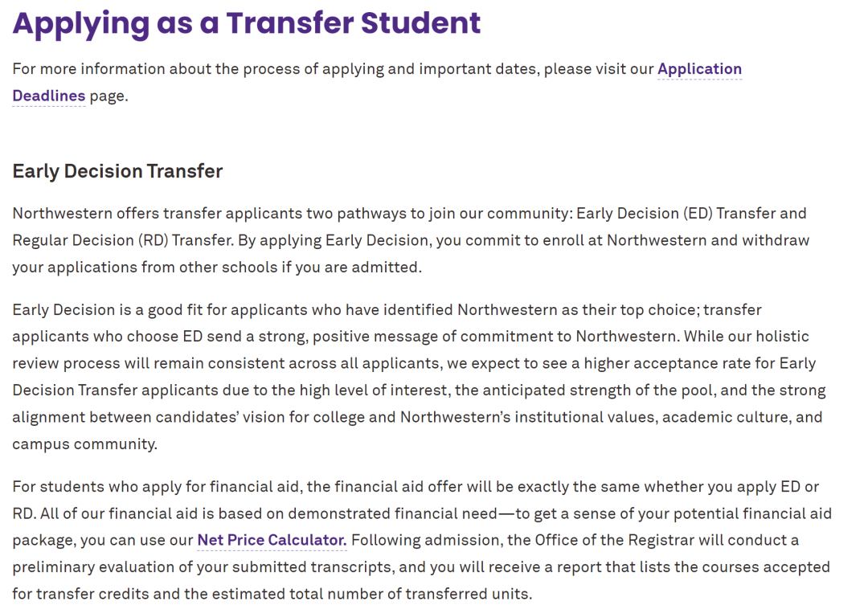Open the Net Price Calculator link
Image resolution: width=868 pixels, height=613 pixels.
(x=272, y=540)
